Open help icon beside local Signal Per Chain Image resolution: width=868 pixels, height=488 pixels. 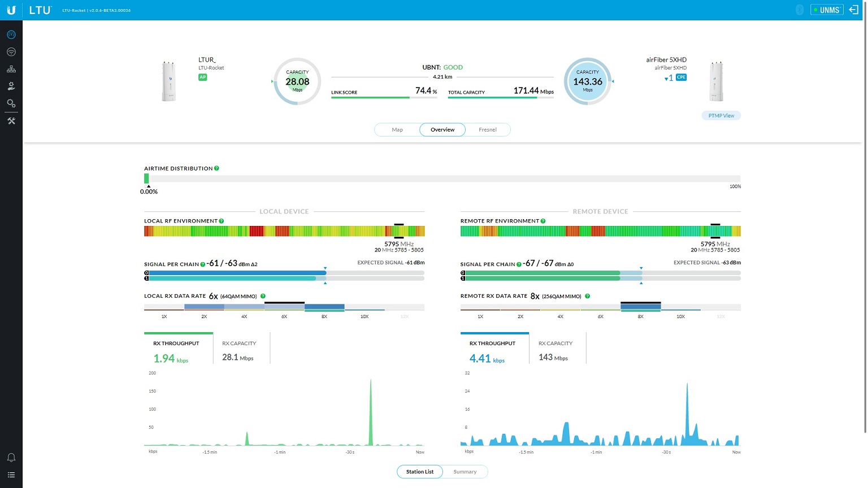click(203, 264)
